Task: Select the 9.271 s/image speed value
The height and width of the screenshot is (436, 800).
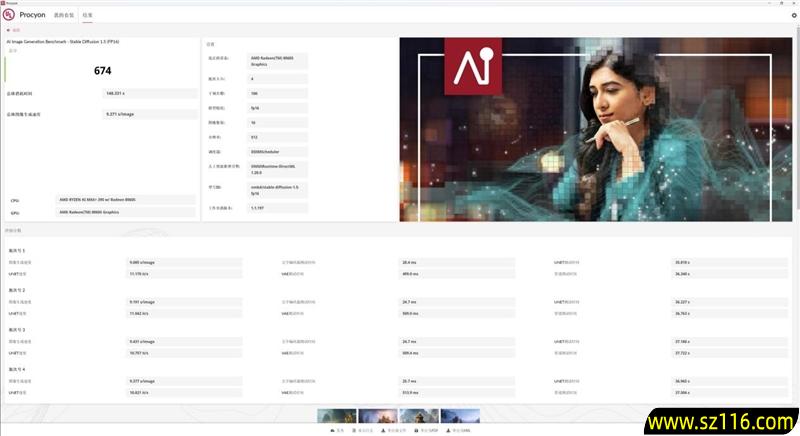Action: (x=148, y=114)
